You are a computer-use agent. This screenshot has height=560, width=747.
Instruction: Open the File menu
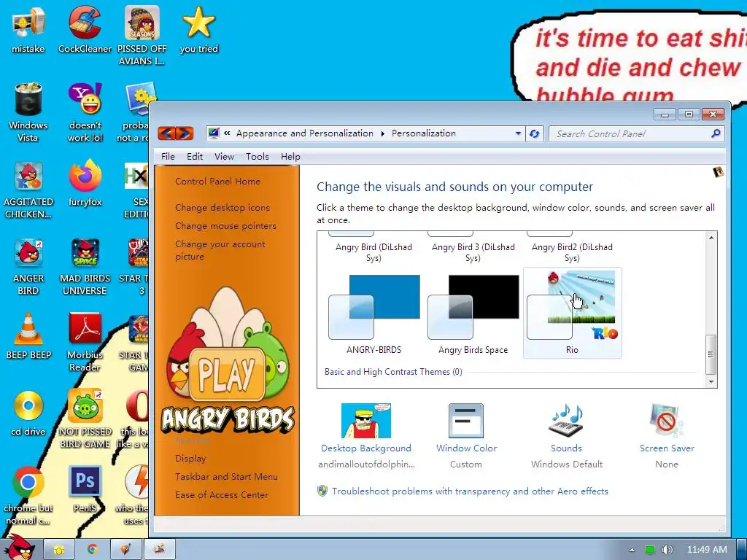tap(168, 157)
